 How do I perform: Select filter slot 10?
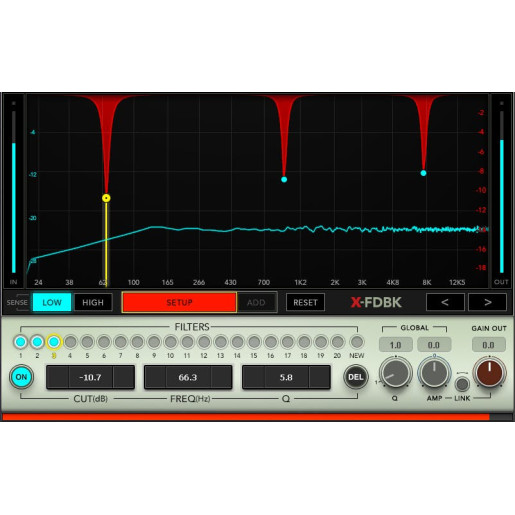click(171, 342)
